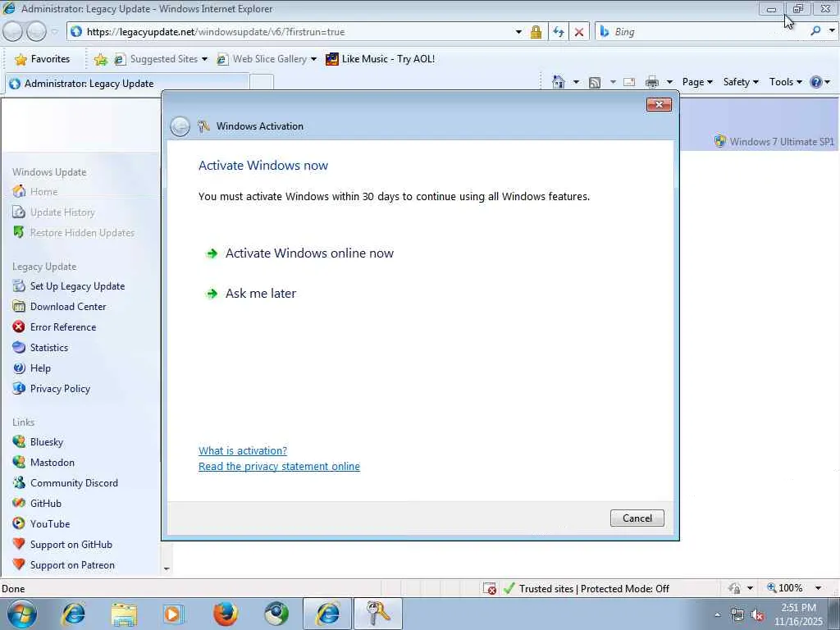
Task: Add page to Favorites bar icon
Action: (101, 59)
